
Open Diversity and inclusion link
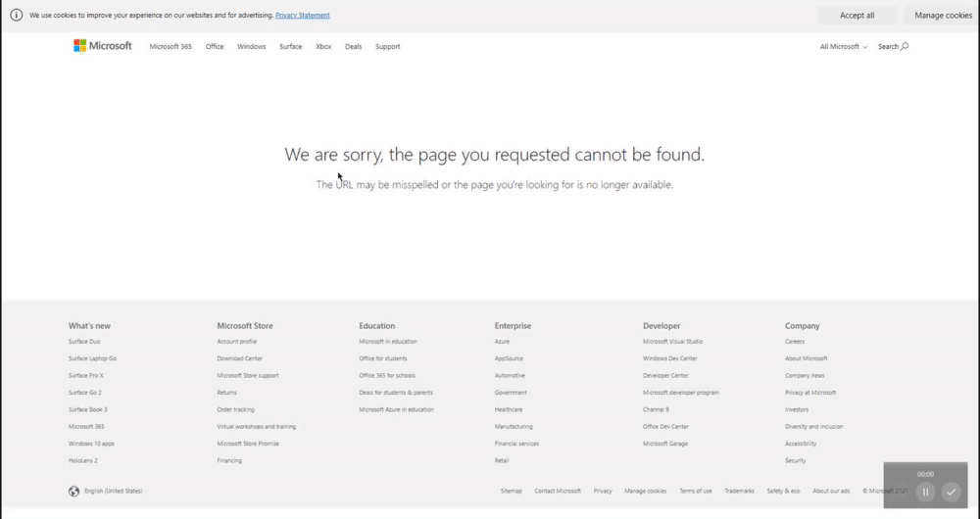click(x=814, y=427)
